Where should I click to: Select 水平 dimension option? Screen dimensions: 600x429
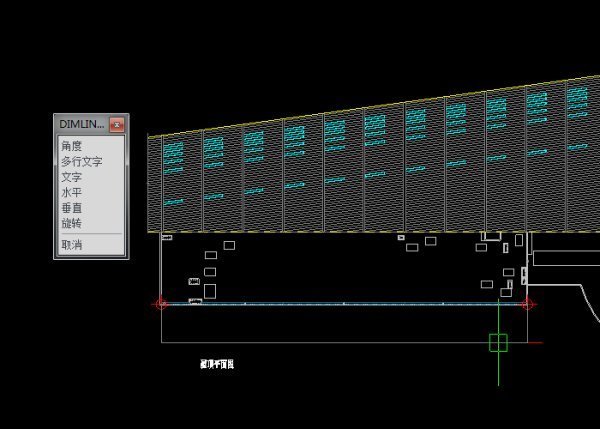pos(71,192)
